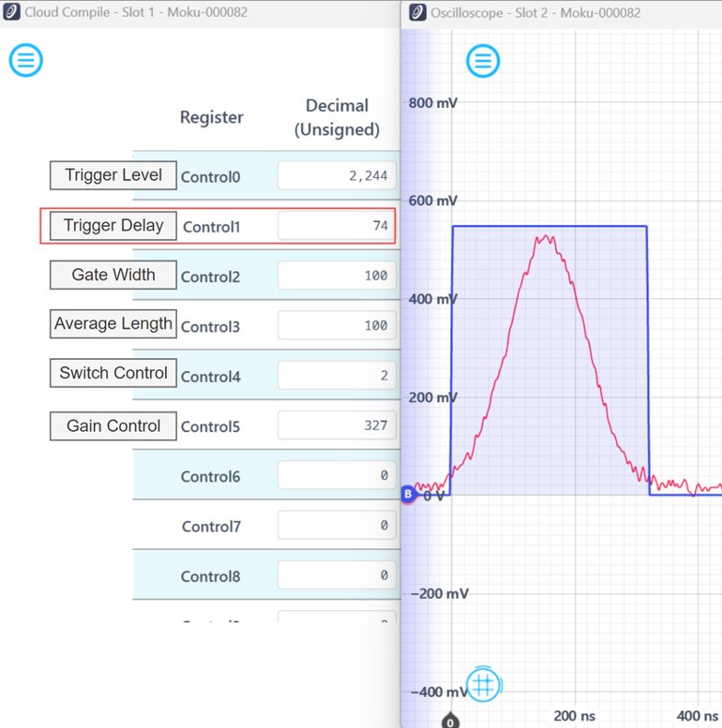
Task: Click the Gain Control label
Action: coord(112,426)
